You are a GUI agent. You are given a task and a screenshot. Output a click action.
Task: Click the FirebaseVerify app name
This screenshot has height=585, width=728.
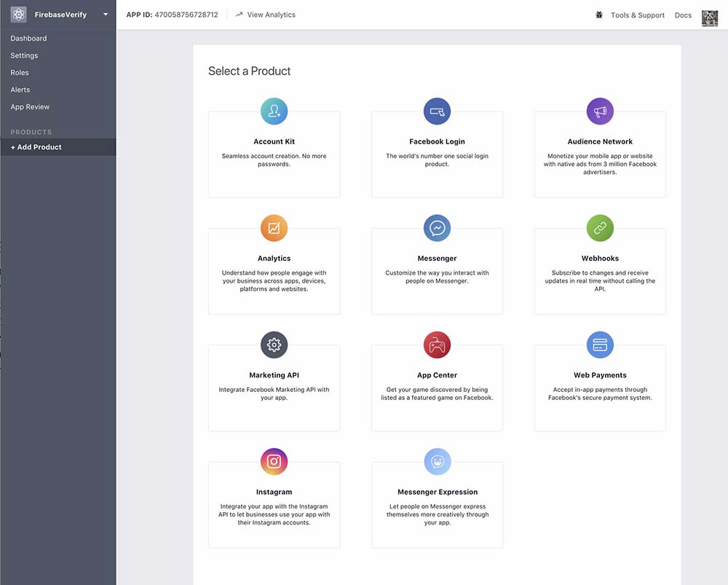pyautogui.click(x=60, y=15)
